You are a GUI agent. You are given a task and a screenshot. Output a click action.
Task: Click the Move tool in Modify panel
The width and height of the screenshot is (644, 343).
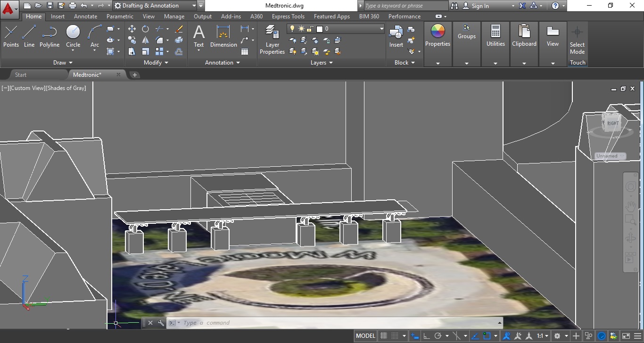point(132,29)
